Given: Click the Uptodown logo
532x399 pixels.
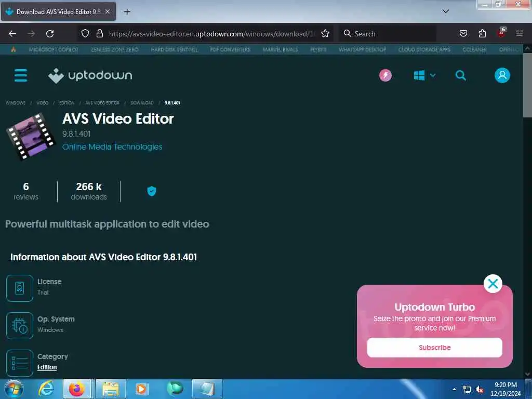Looking at the screenshot, I should click(x=90, y=75).
